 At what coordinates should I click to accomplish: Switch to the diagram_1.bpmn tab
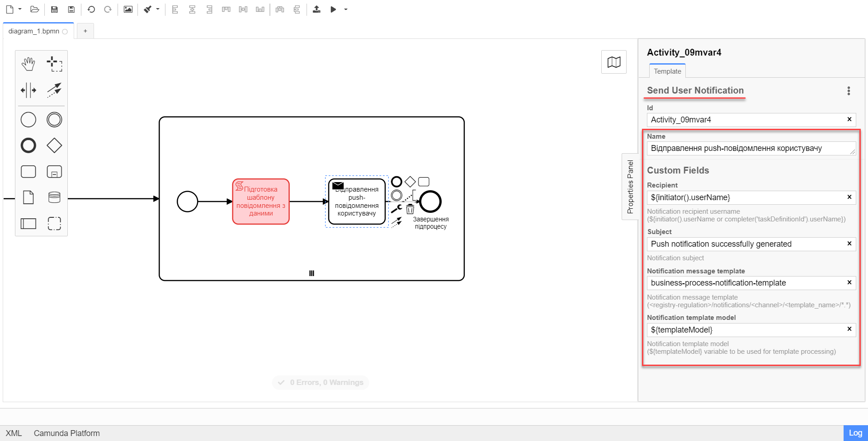[x=38, y=31]
